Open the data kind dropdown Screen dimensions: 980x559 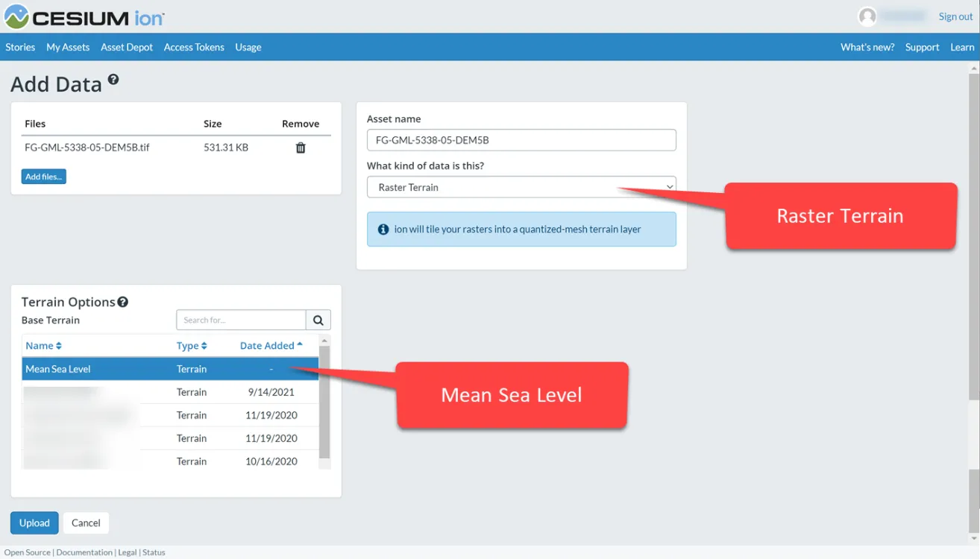click(521, 187)
